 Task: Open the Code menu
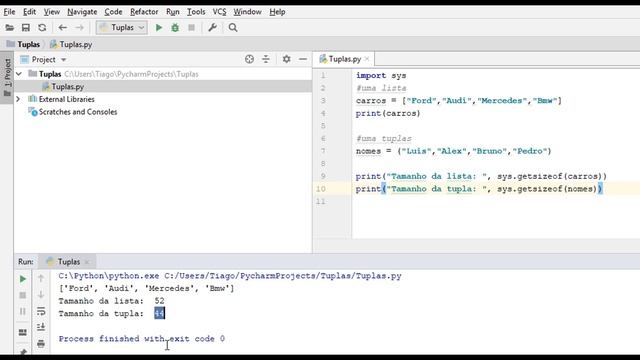(x=113, y=12)
